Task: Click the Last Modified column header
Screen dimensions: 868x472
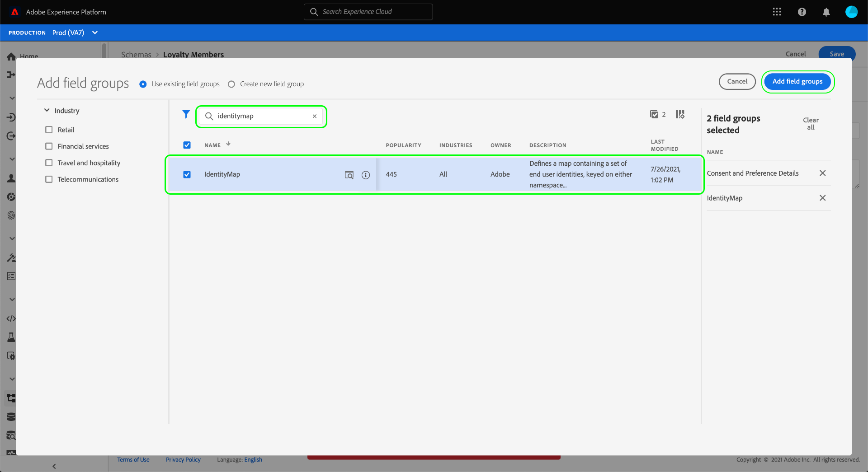Action: point(665,145)
